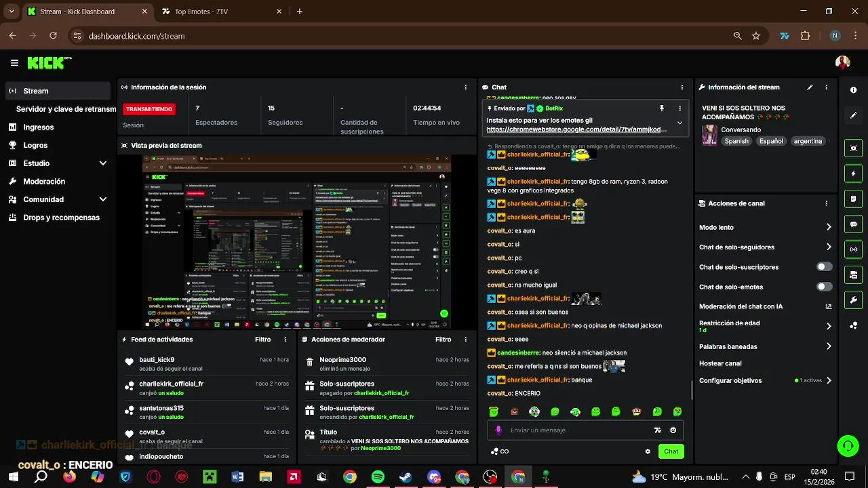Edit stream info with the pencil icon
Image resolution: width=868 pixels, height=488 pixels.
tap(810, 87)
